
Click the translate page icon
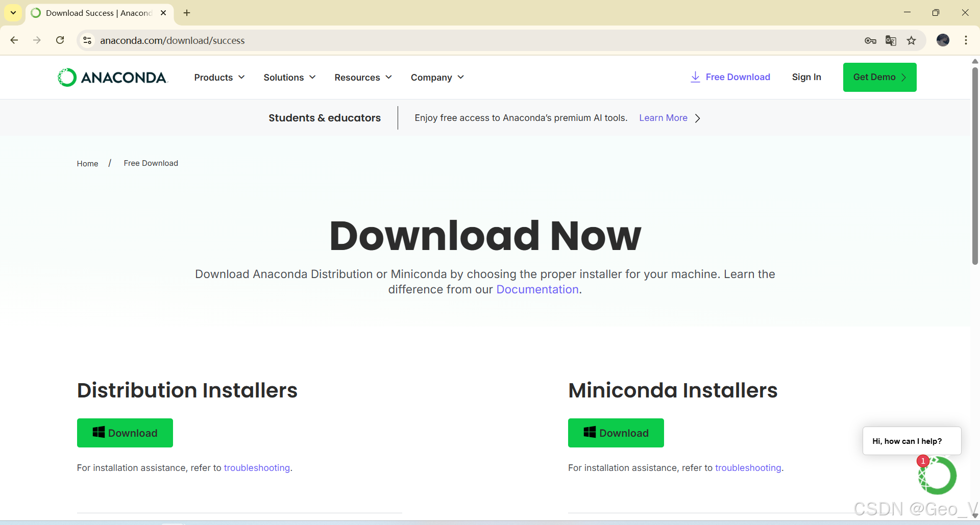(891, 41)
